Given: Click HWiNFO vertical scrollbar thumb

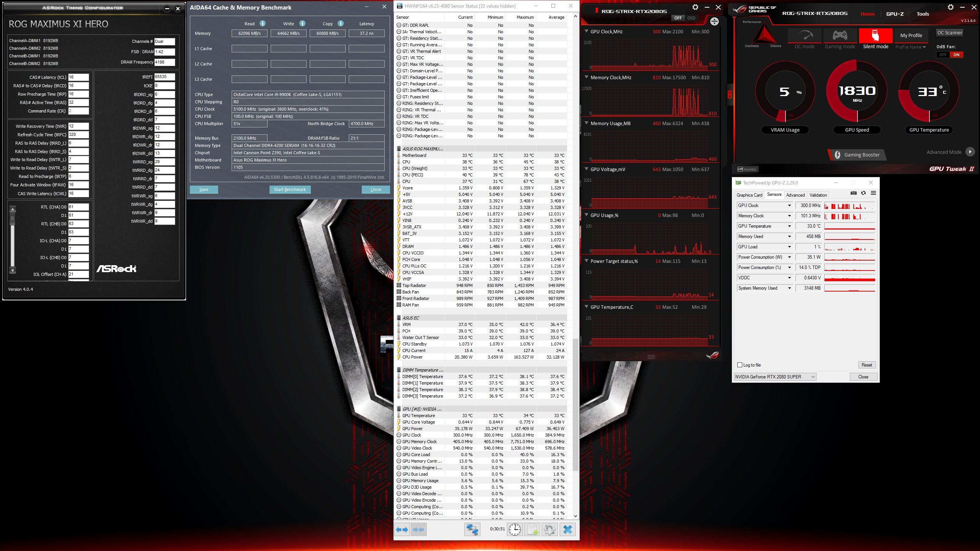Looking at the screenshot, I should pyautogui.click(x=575, y=405).
